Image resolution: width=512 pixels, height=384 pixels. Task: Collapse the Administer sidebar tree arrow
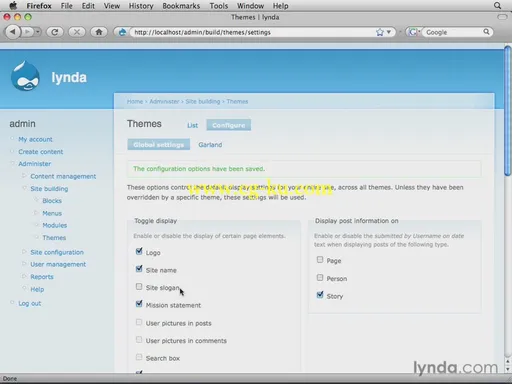(x=12, y=163)
